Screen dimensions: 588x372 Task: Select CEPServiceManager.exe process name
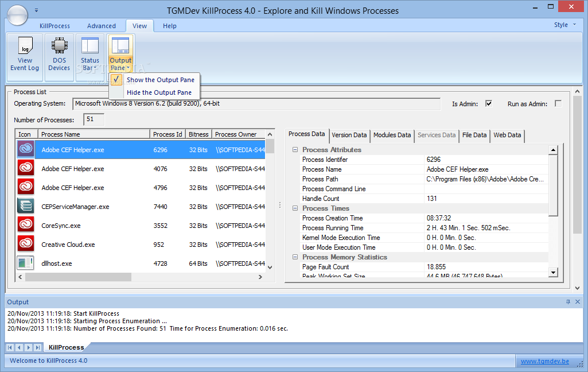(x=75, y=207)
